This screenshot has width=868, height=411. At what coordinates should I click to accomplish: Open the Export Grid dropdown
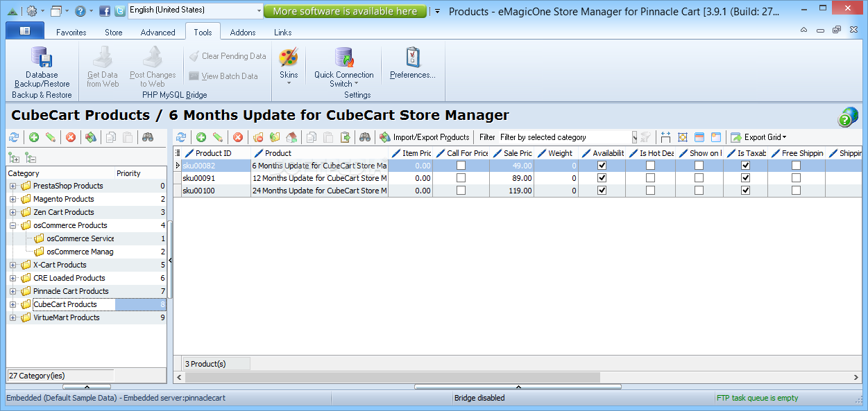click(x=758, y=137)
